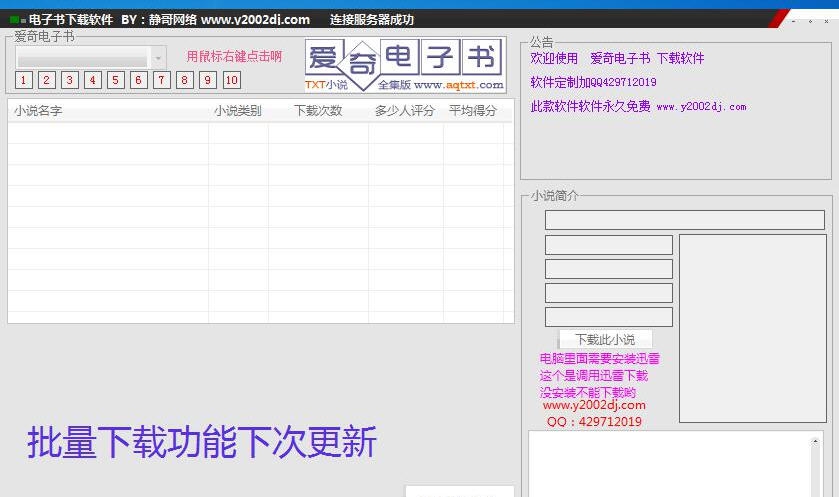
Task: Click the 软件定制加QQ429712019 announcement line
Action: tap(593, 82)
